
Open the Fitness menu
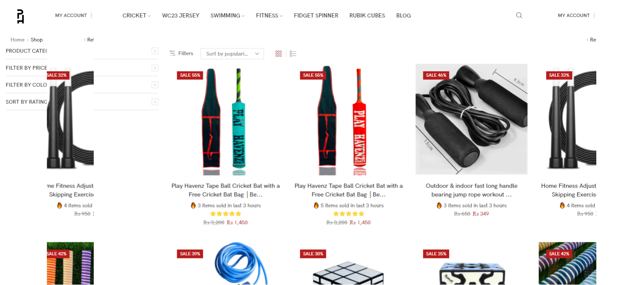click(269, 15)
